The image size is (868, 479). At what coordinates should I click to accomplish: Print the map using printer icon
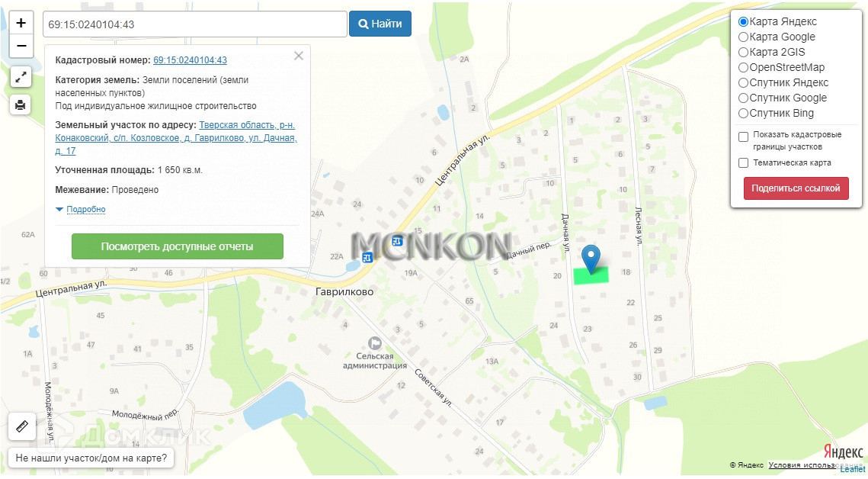(x=21, y=104)
